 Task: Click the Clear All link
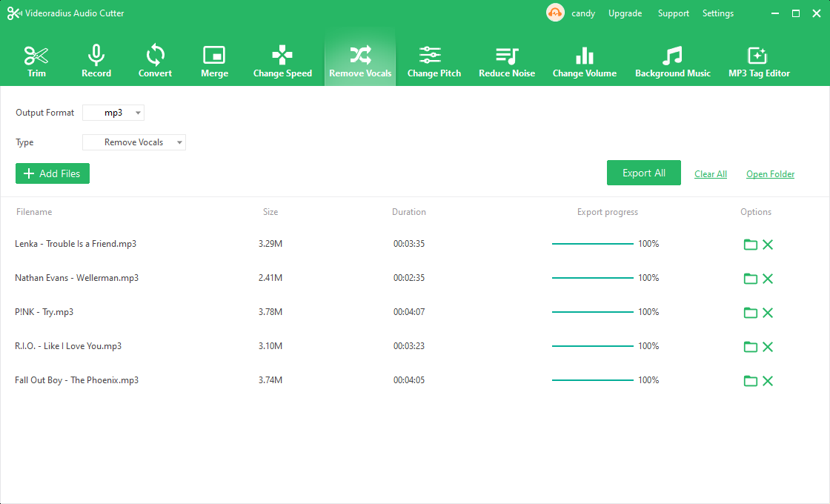(711, 174)
